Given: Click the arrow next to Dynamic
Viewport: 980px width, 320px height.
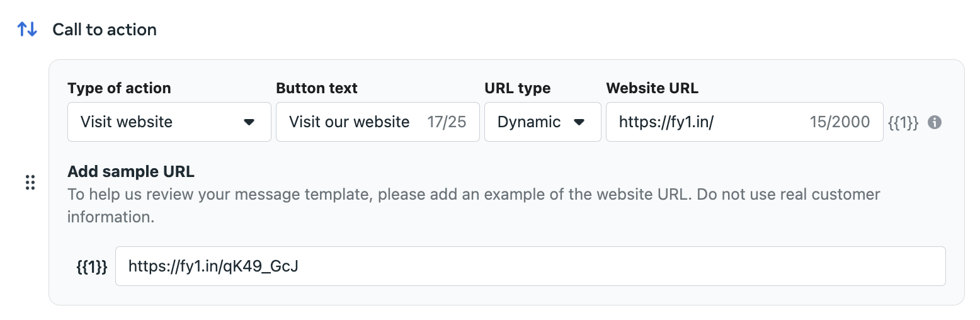Looking at the screenshot, I should click(579, 122).
